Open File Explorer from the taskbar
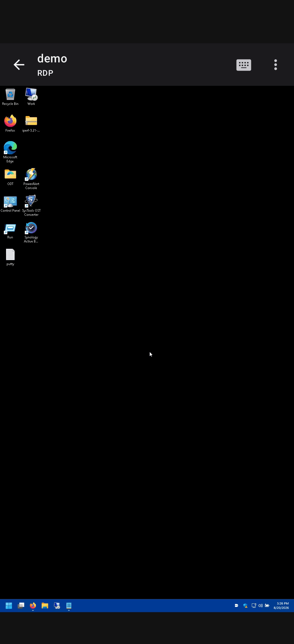 tap(45, 606)
